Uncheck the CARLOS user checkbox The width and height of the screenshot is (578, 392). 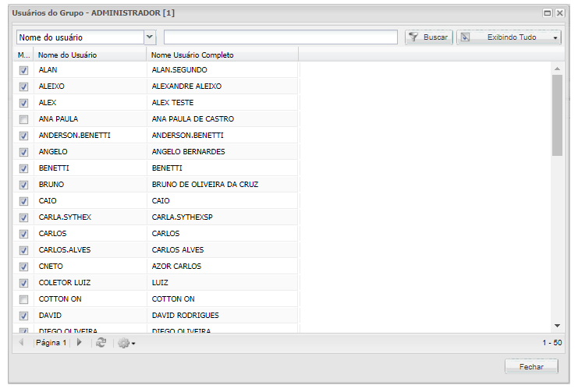pyautogui.click(x=23, y=234)
